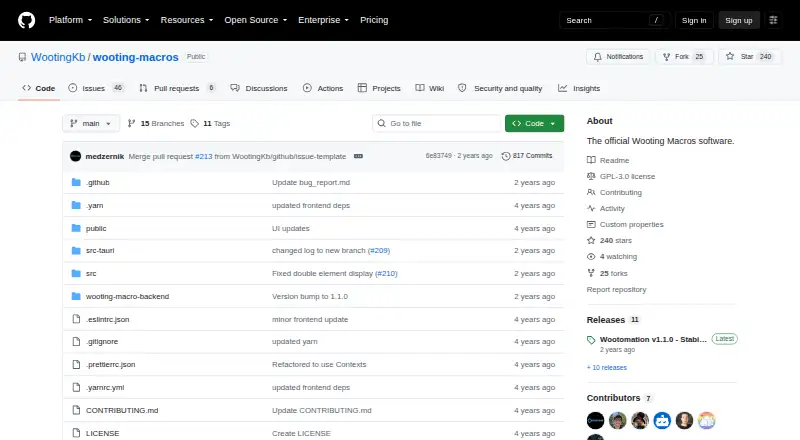Image resolution: width=800 pixels, height=440 pixels.
Task: Click the Notifications bell icon
Action: coord(597,57)
